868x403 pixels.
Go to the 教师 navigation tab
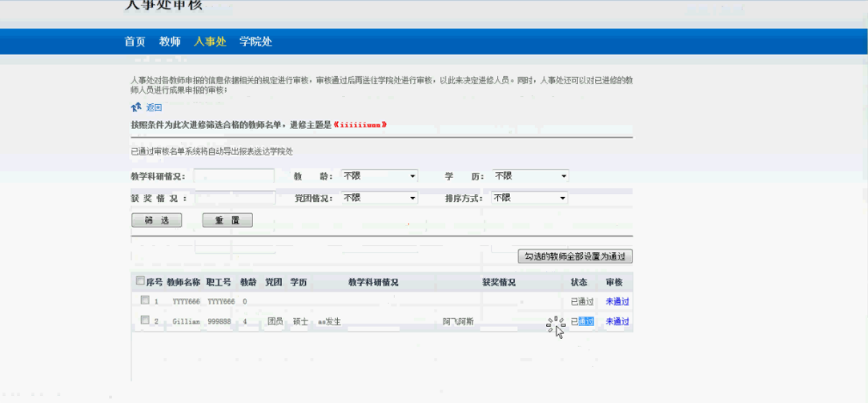click(x=170, y=42)
